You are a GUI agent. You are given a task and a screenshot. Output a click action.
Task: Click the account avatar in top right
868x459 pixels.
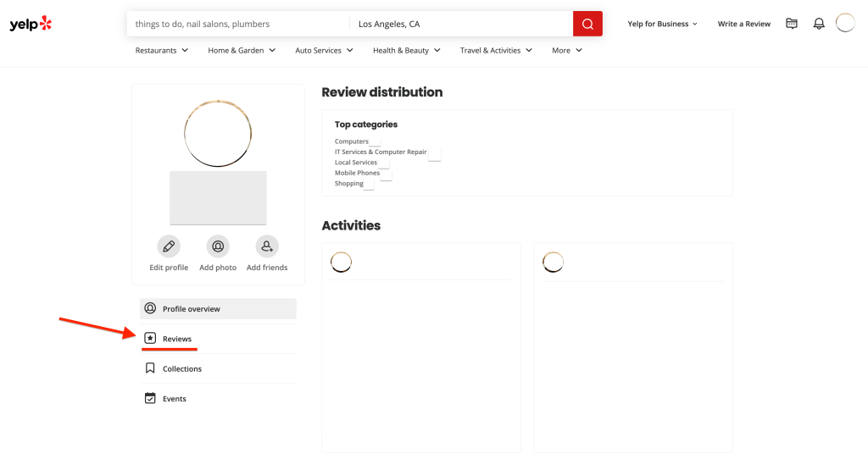pyautogui.click(x=845, y=23)
